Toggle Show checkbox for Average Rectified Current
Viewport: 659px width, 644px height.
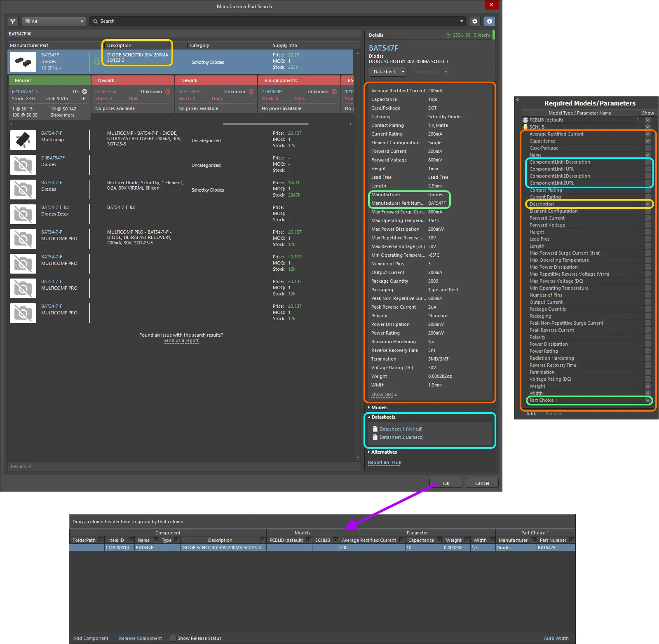pyautogui.click(x=648, y=134)
